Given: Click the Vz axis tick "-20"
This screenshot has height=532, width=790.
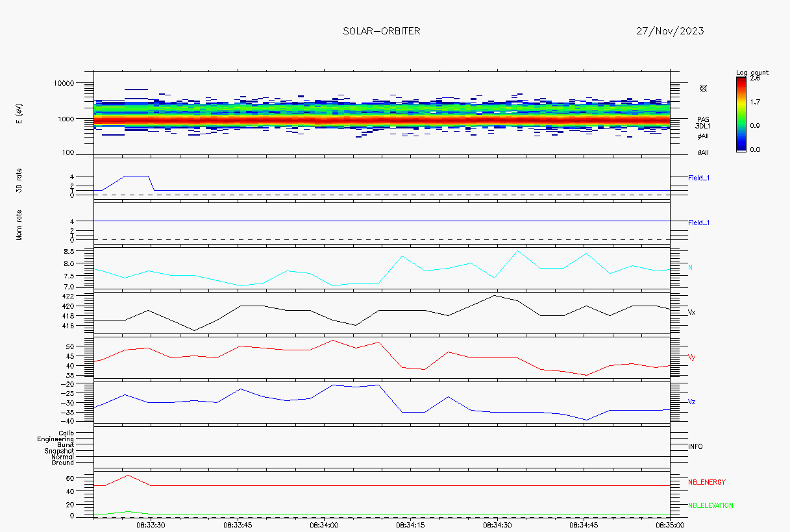Looking at the screenshot, I should coord(68,384).
